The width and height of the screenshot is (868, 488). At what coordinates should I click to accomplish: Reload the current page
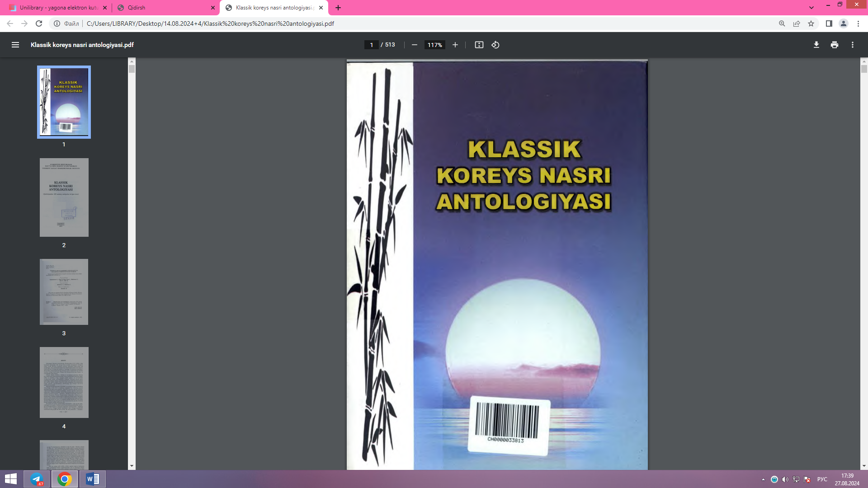39,23
